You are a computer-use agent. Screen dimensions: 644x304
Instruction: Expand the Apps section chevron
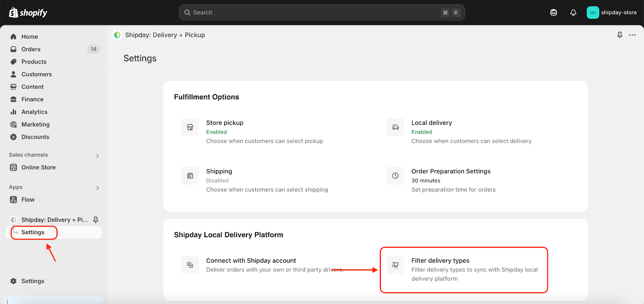97,188
